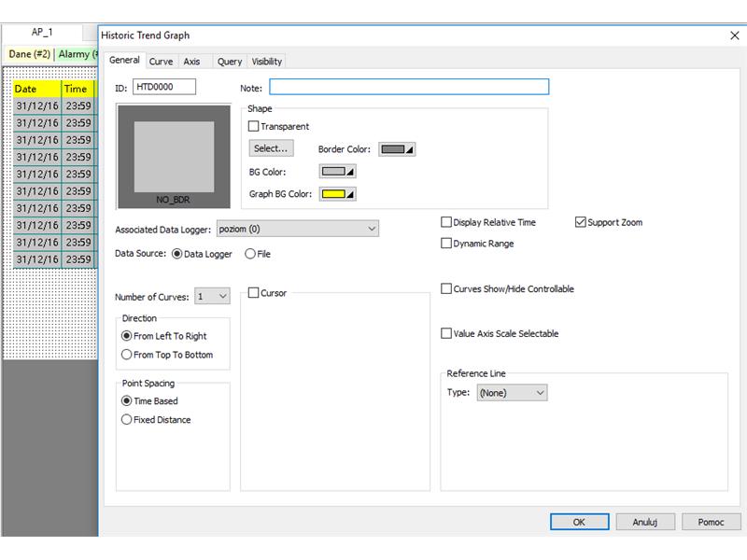Open the General tab

pyautogui.click(x=124, y=60)
